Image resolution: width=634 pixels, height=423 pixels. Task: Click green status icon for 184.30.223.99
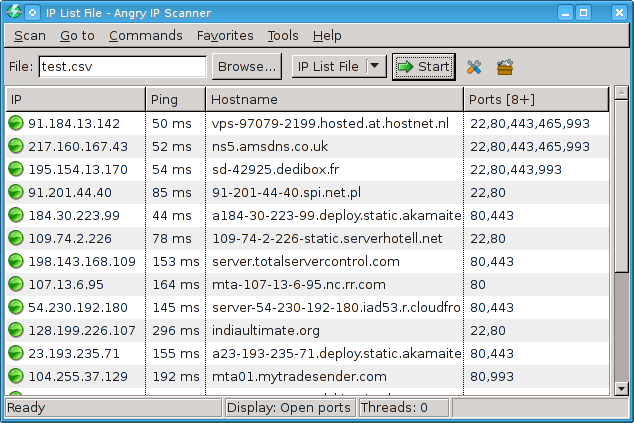click(16, 215)
